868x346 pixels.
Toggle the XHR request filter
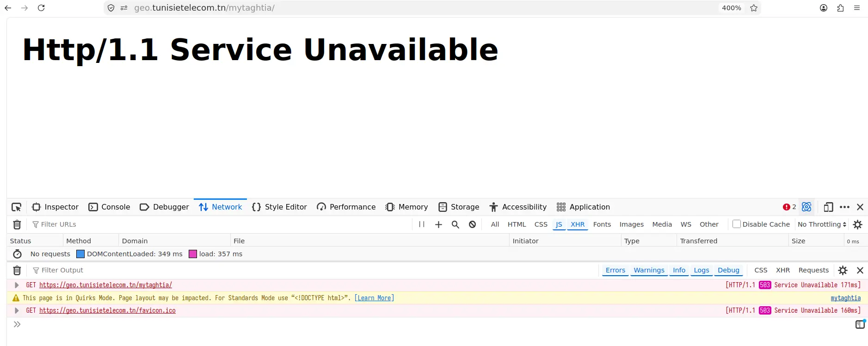pyautogui.click(x=578, y=224)
